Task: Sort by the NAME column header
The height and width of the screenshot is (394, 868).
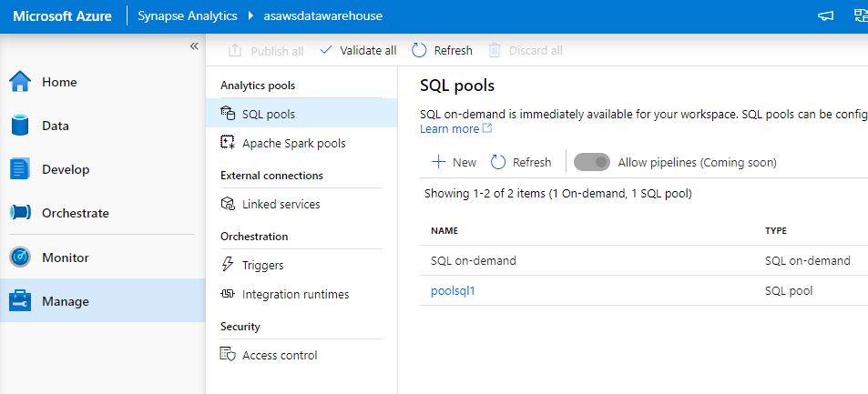Action: pos(444,230)
